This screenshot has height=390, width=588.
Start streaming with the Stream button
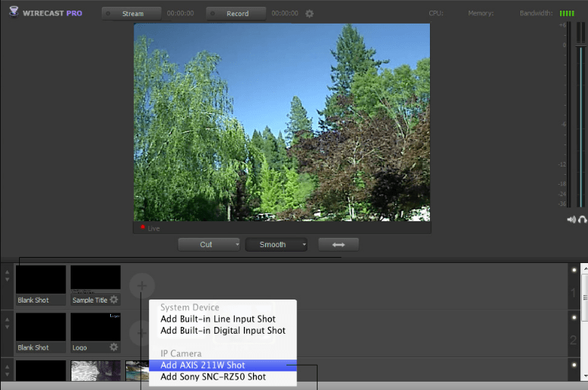point(131,14)
